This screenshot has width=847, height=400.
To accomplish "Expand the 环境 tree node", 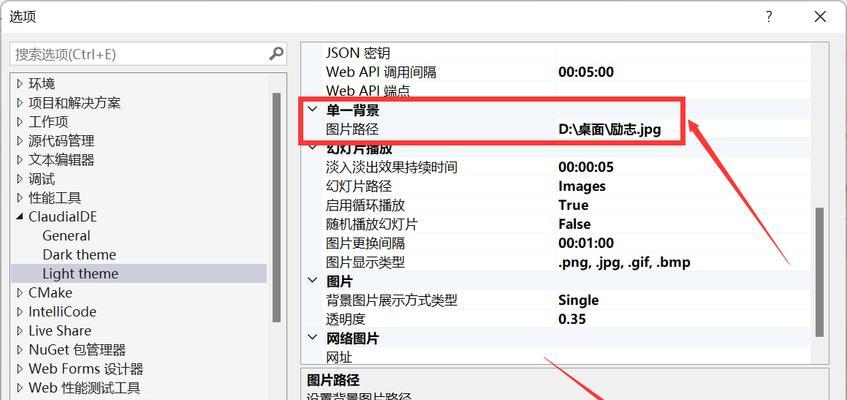I will pyautogui.click(x=19, y=84).
